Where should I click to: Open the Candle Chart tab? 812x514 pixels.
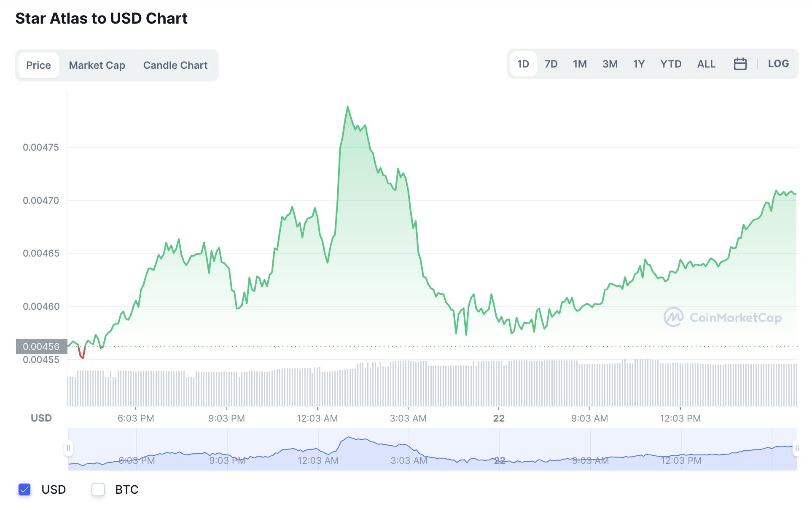pyautogui.click(x=175, y=65)
